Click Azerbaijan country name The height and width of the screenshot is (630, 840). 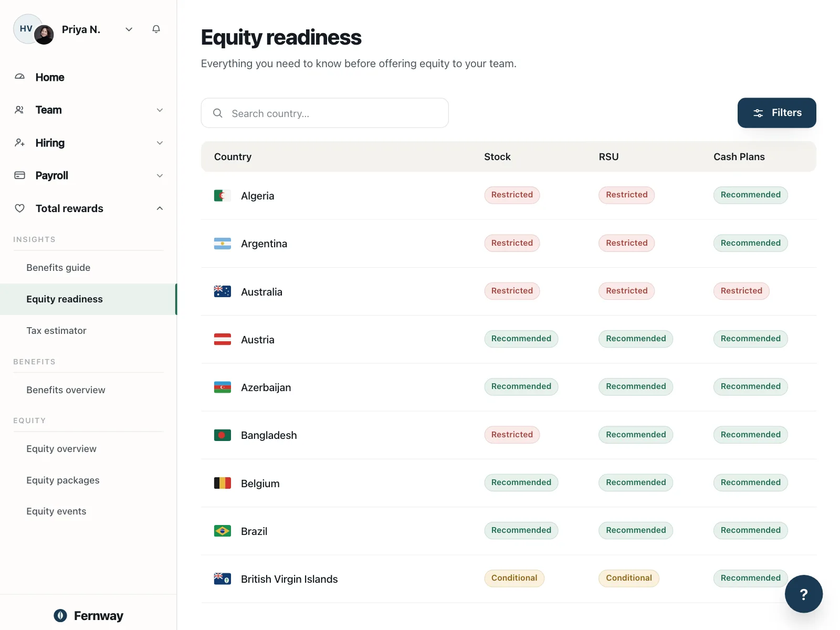click(x=266, y=387)
